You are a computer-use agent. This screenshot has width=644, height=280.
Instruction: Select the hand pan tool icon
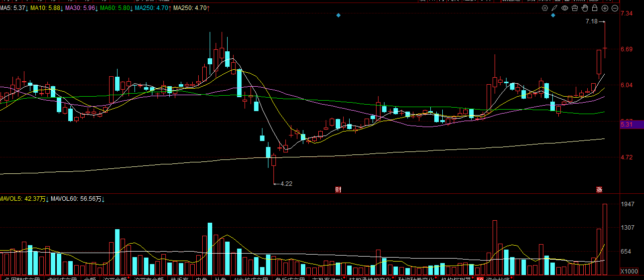point(585,8)
